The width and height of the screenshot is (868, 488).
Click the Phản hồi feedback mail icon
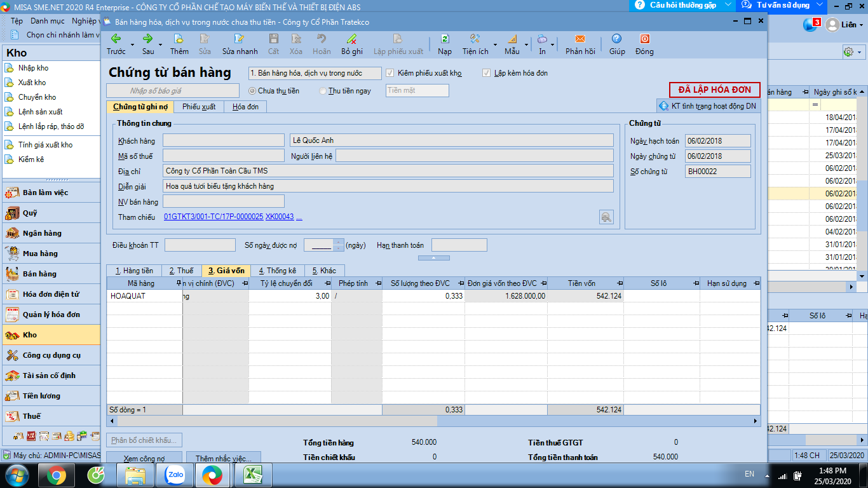[x=580, y=39]
